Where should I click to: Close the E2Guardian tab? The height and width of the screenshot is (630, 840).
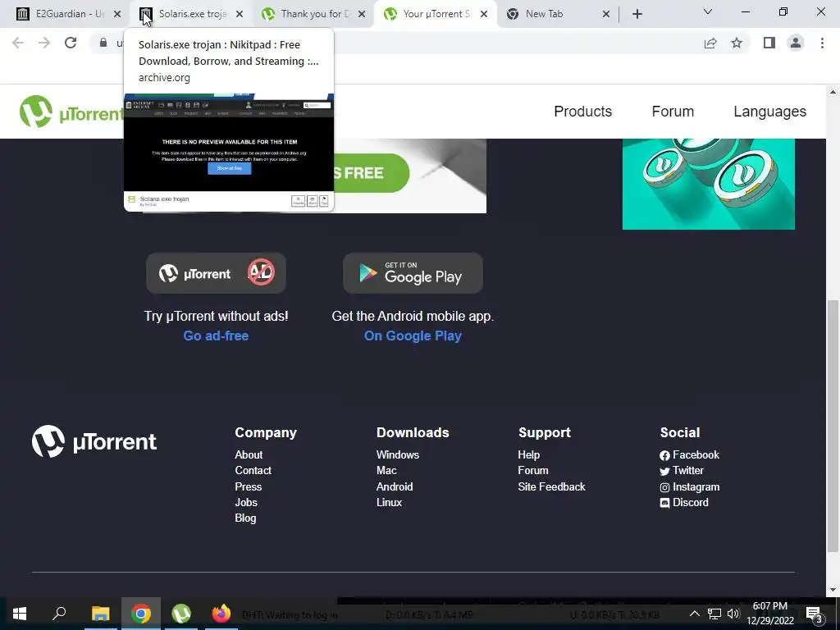point(117,15)
